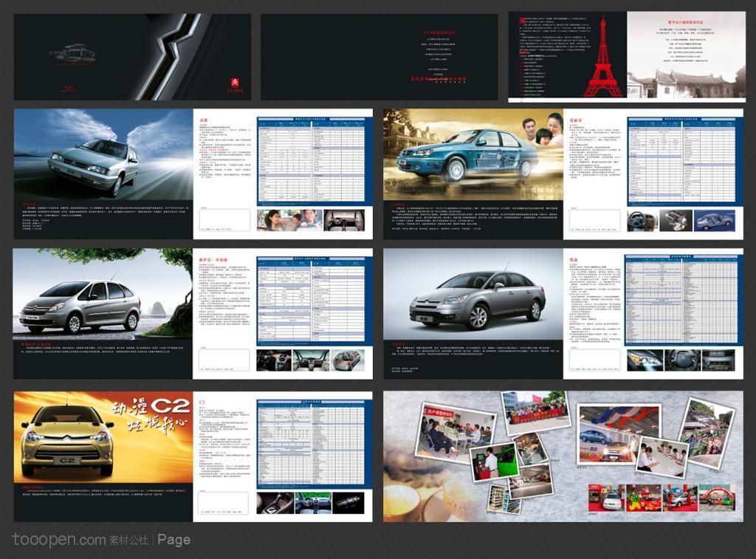Select the engine thumbnail on blue sedan spread

[676, 220]
